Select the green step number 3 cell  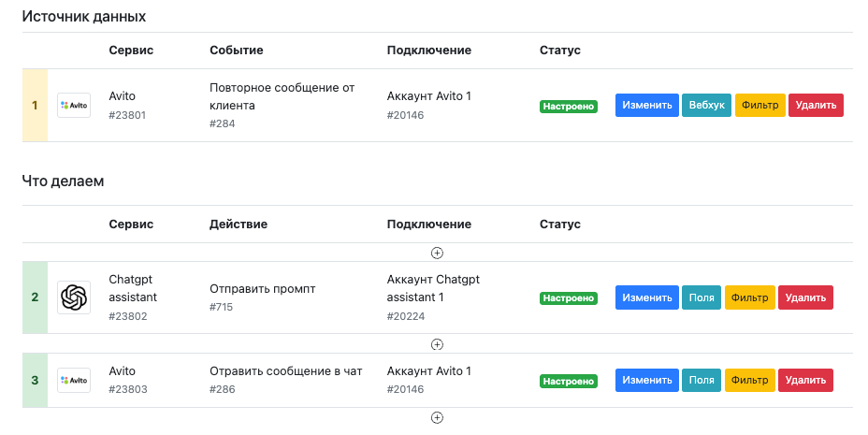tap(35, 380)
